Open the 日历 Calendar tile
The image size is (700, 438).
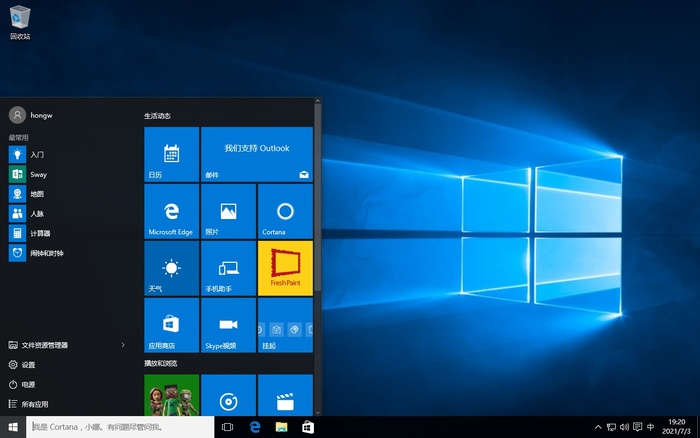tap(171, 154)
